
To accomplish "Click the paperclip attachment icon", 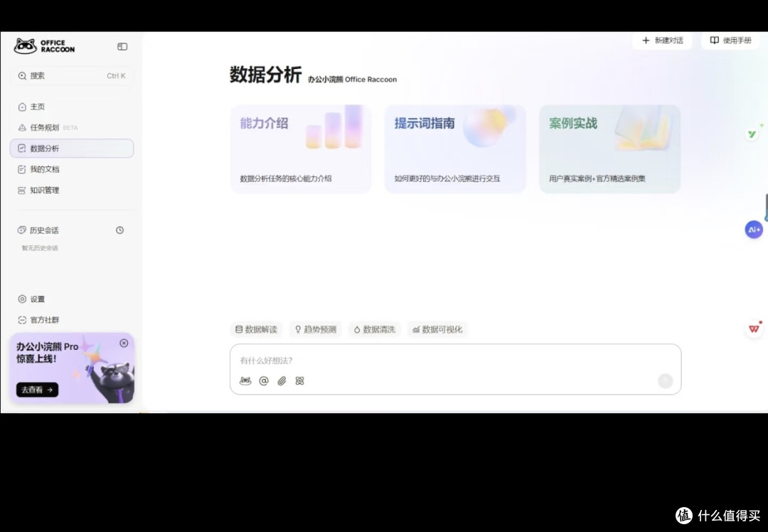I will pyautogui.click(x=282, y=381).
